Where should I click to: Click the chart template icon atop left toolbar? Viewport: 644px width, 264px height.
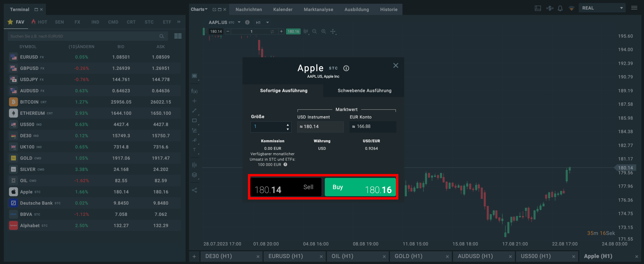point(194,76)
